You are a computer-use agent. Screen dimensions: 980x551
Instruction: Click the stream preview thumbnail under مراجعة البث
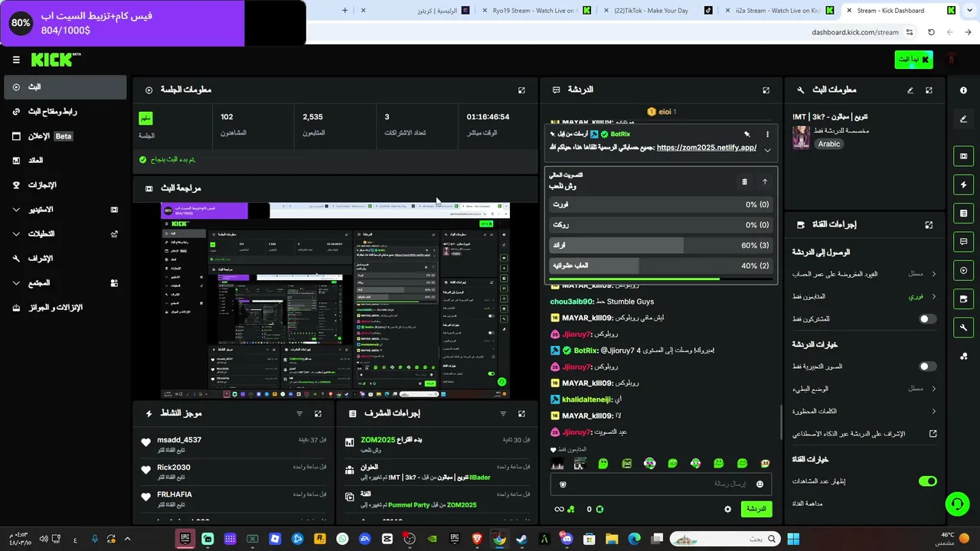pos(335,301)
